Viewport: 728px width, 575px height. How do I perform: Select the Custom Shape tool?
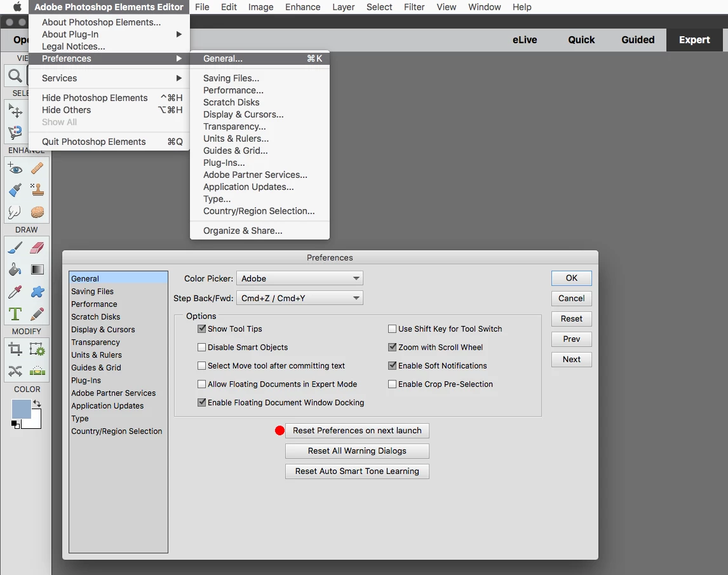click(x=37, y=292)
